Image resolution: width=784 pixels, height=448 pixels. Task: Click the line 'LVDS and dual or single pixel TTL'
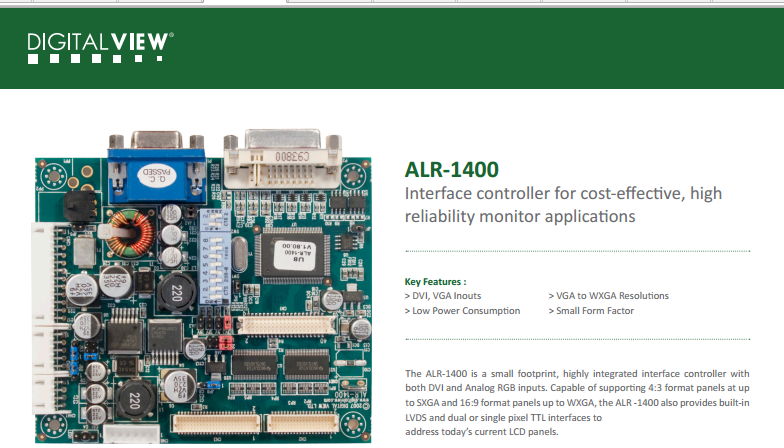pos(504,418)
